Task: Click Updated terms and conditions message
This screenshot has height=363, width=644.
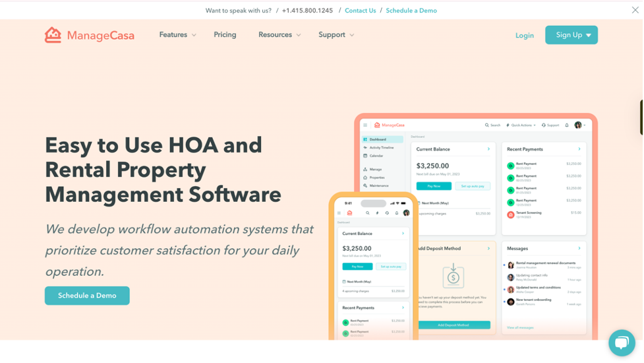Action: (x=544, y=290)
